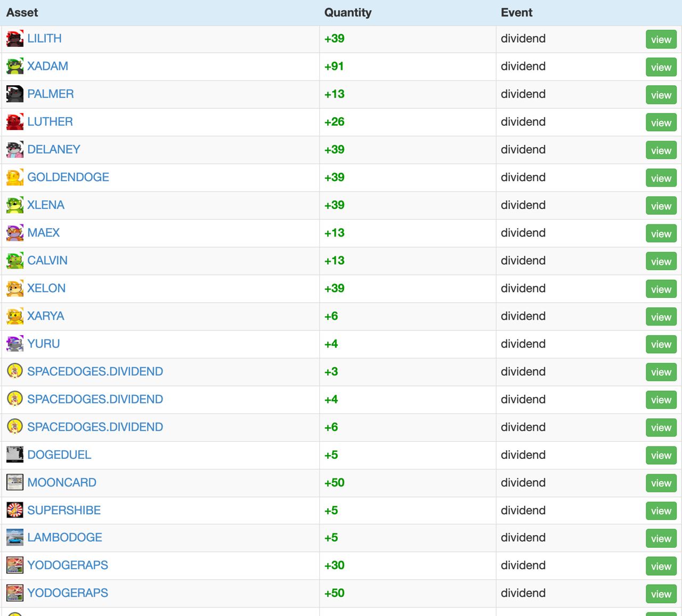Screen dimensions: 682x616
Task: Click the XELON doge icon
Action: click(15, 288)
